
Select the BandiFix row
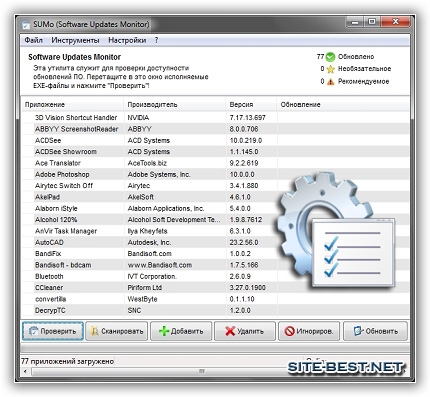pos(216,254)
